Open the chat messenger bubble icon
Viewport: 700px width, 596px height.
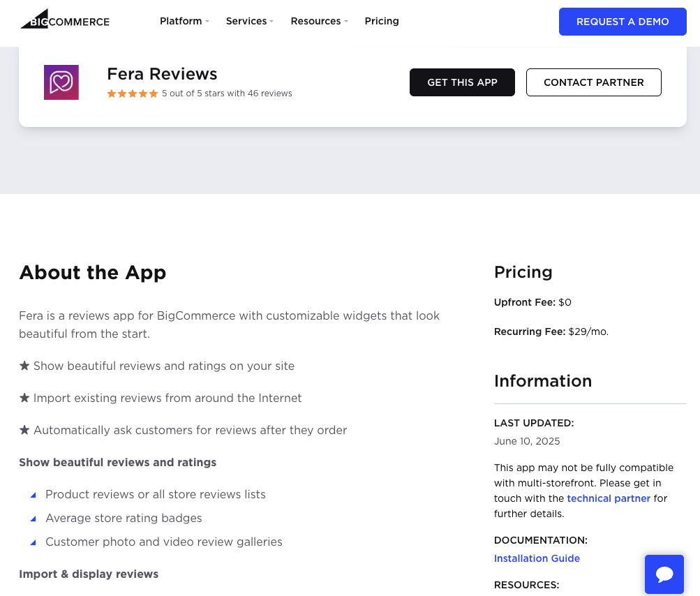pos(664,574)
